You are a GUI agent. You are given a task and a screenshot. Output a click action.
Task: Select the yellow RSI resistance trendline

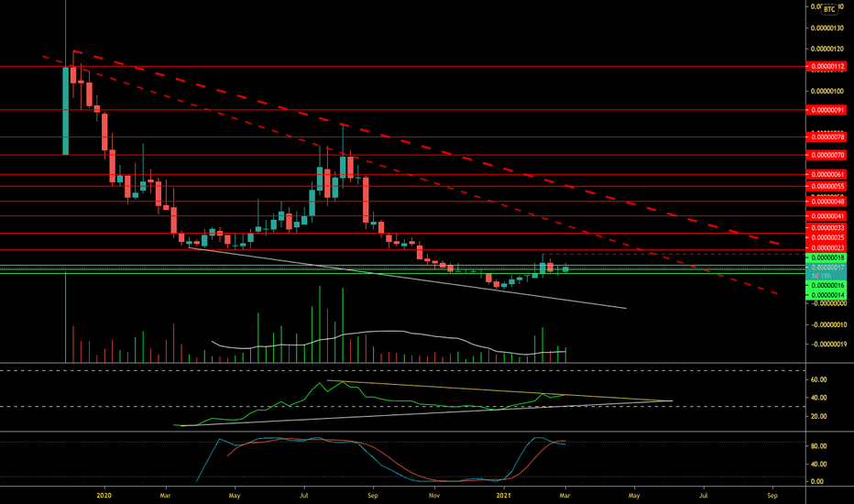pyautogui.click(x=501, y=390)
